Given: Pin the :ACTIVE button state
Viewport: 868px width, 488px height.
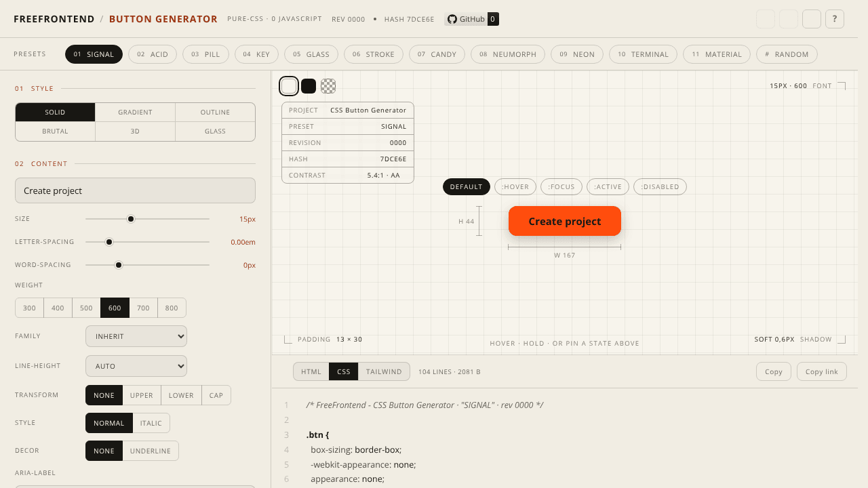Looking at the screenshot, I should click(608, 186).
